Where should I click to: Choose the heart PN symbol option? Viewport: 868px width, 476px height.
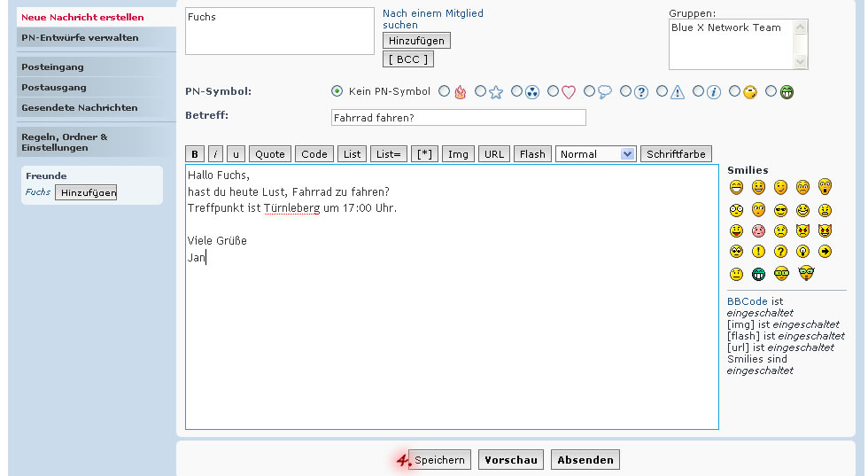click(x=554, y=91)
